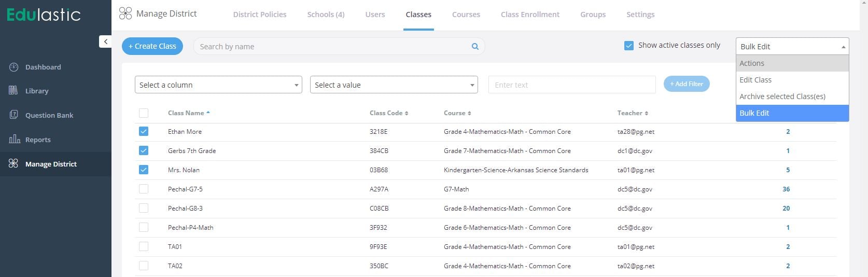Image resolution: width=868 pixels, height=277 pixels.
Task: Check the Pechal-P4-Math class row
Action: click(144, 227)
